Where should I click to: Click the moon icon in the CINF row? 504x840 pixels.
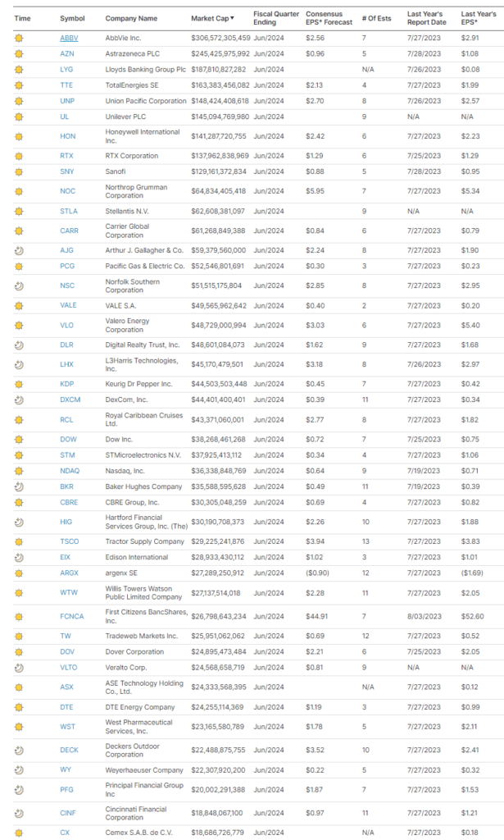[x=19, y=813]
